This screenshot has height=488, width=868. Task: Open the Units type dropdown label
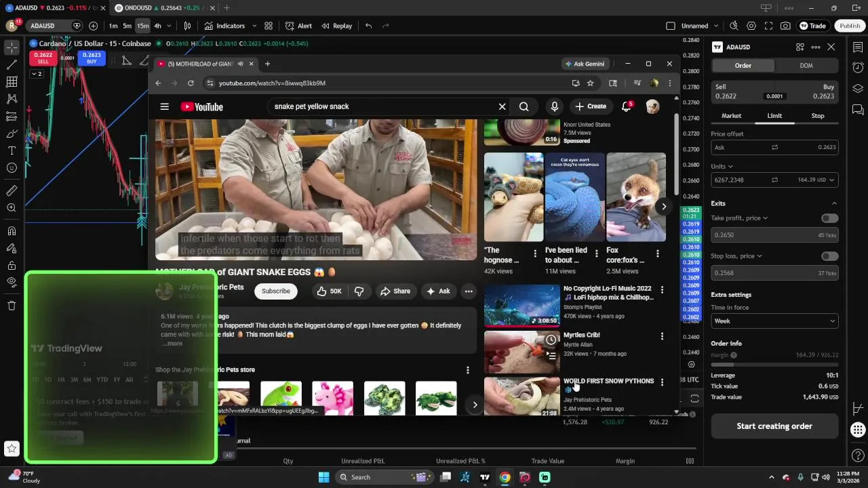pyautogui.click(x=722, y=166)
